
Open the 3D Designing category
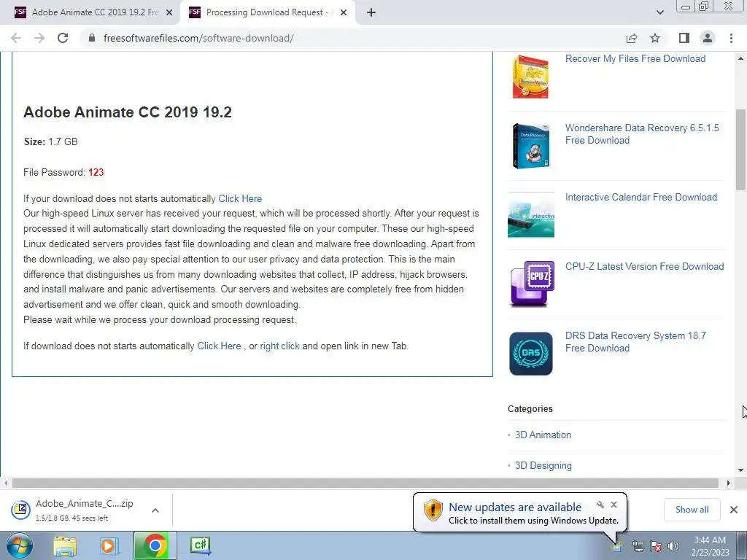tap(543, 466)
